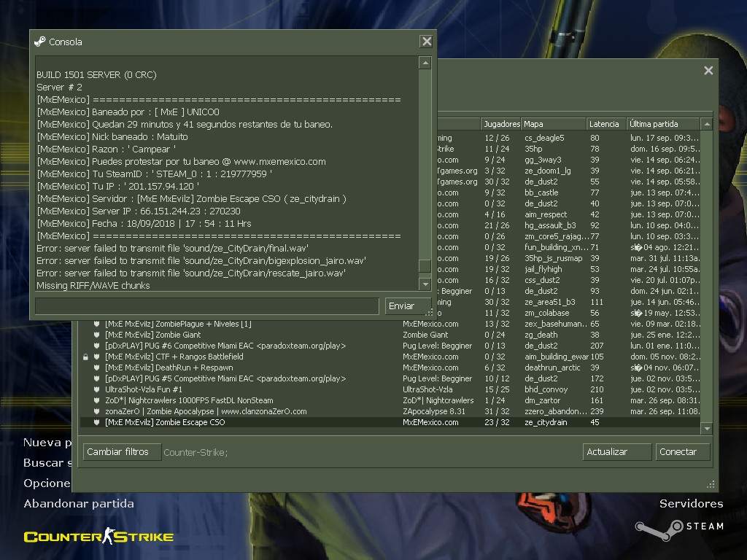Click Abandonar partida menu item
Screen dimensions: 747x560
pyautogui.click(x=79, y=504)
